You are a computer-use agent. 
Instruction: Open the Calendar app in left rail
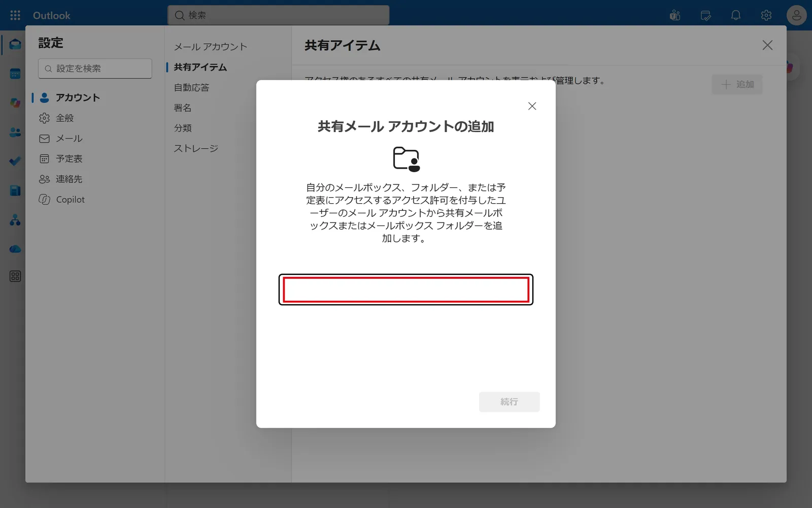[15, 74]
